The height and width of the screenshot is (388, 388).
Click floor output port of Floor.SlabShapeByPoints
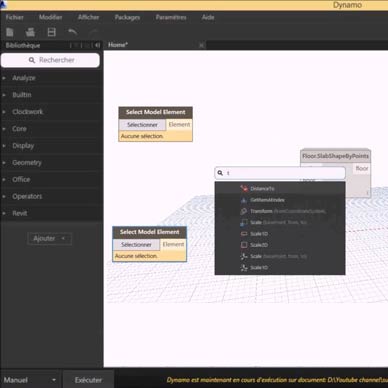[x=362, y=168]
